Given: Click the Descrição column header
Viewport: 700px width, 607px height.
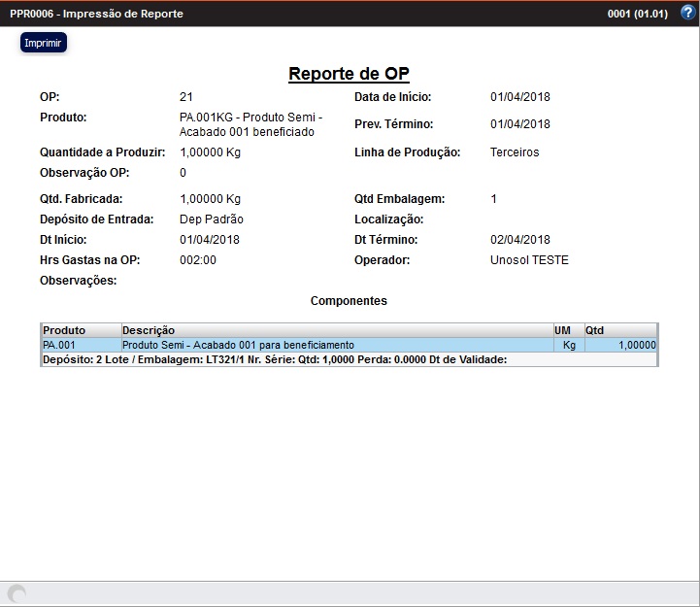Looking at the screenshot, I should 338,330.
